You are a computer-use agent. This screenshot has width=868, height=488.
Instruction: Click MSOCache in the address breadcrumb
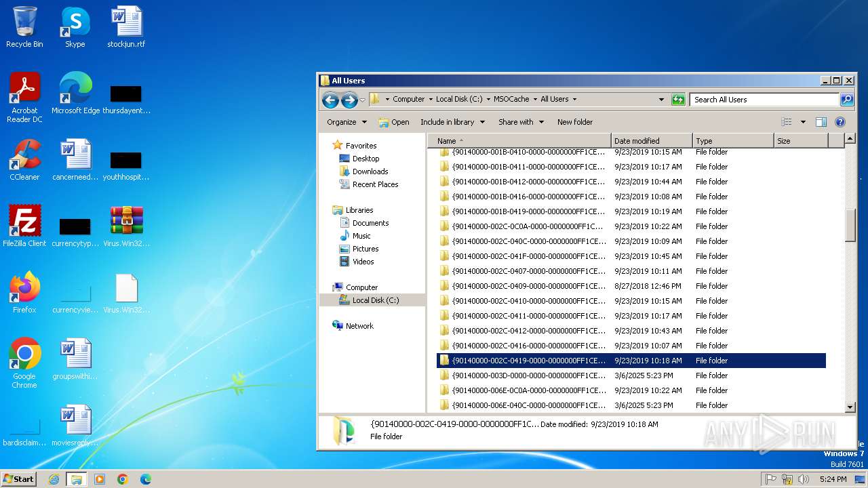(511, 99)
